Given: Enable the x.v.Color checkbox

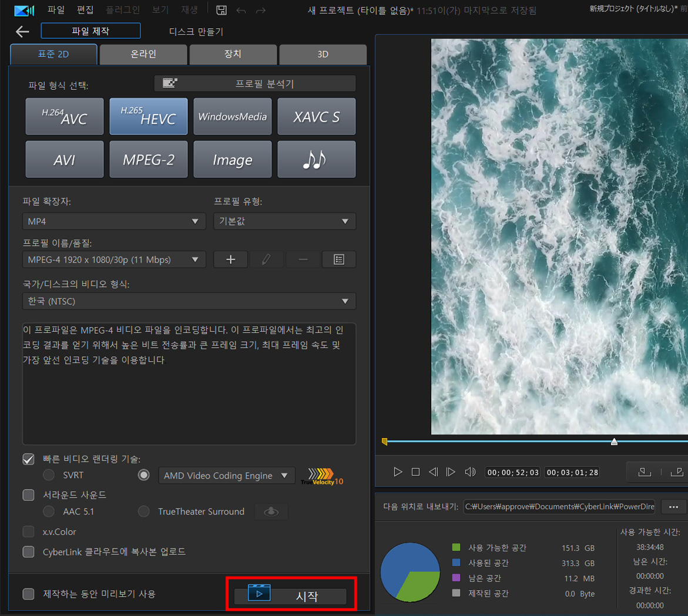Looking at the screenshot, I should pos(29,531).
